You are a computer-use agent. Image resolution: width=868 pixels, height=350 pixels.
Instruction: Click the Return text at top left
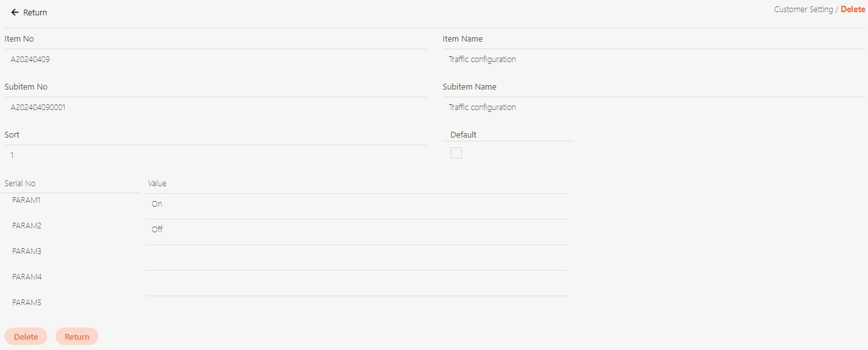[35, 13]
